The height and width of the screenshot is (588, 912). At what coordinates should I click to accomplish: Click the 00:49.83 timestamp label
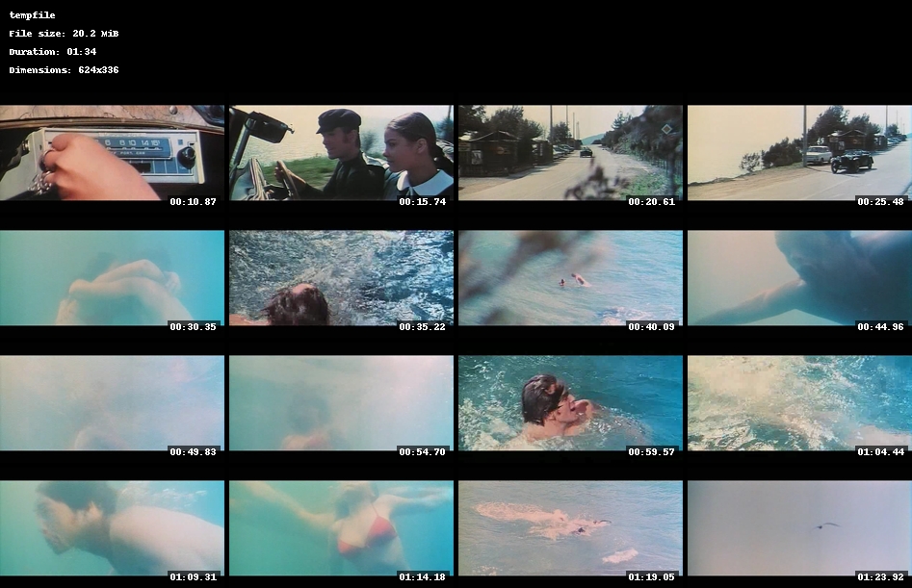coord(194,451)
